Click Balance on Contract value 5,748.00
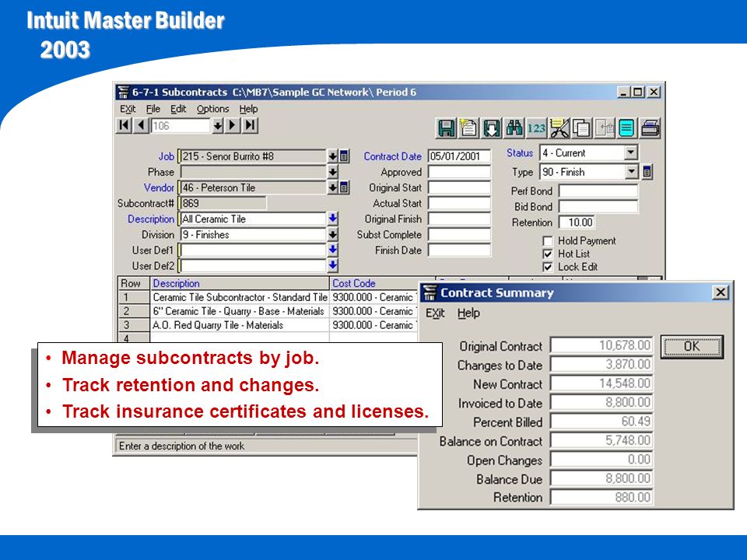The image size is (747, 560). click(601, 440)
